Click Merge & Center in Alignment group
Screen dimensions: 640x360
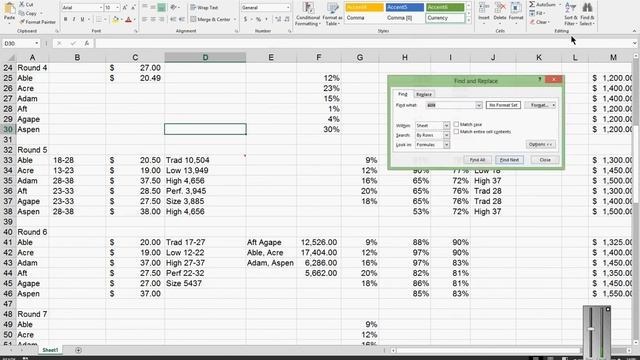click(x=211, y=19)
